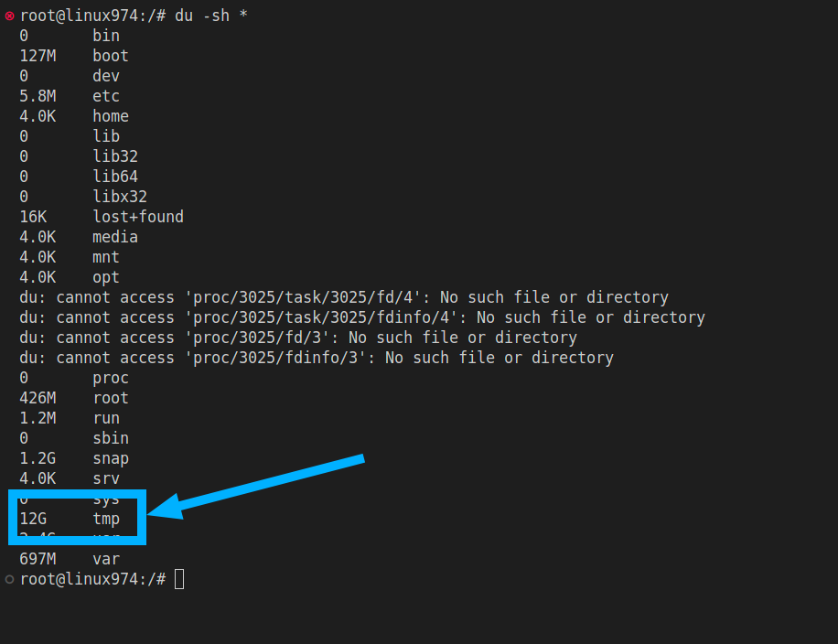Viewport: 838px width, 644px height.
Task: Click the snap directory entry
Action: point(111,458)
